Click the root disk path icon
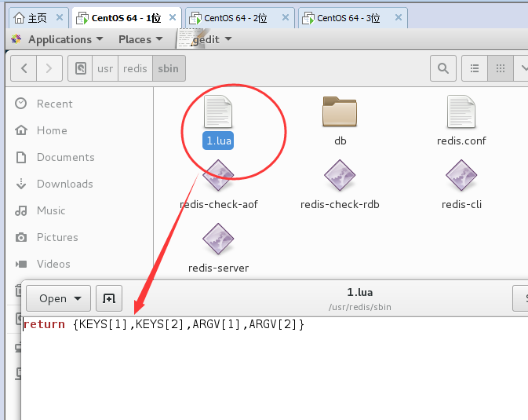This screenshot has width=528, height=420. click(x=81, y=68)
